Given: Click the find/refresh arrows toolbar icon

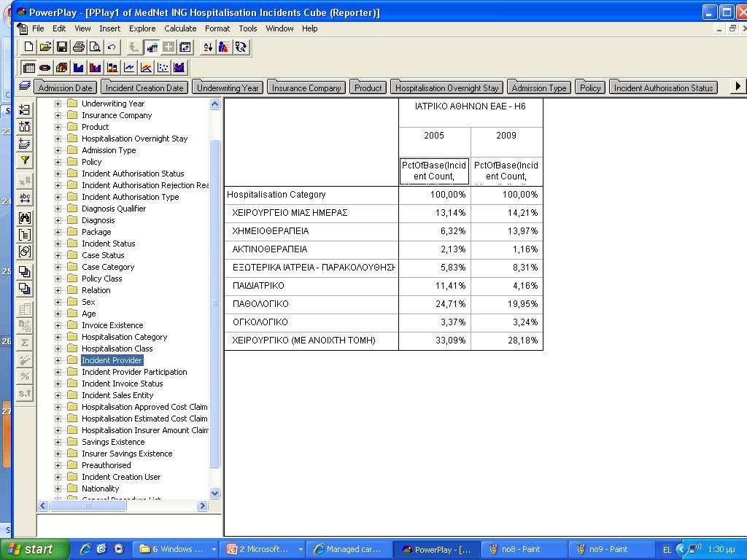Looking at the screenshot, I should [241, 47].
